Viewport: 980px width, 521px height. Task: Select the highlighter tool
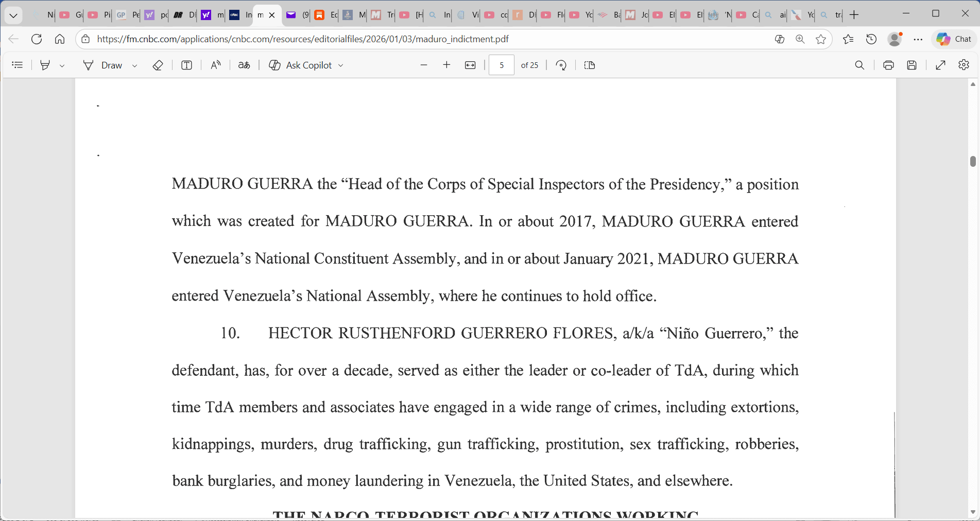click(x=45, y=65)
